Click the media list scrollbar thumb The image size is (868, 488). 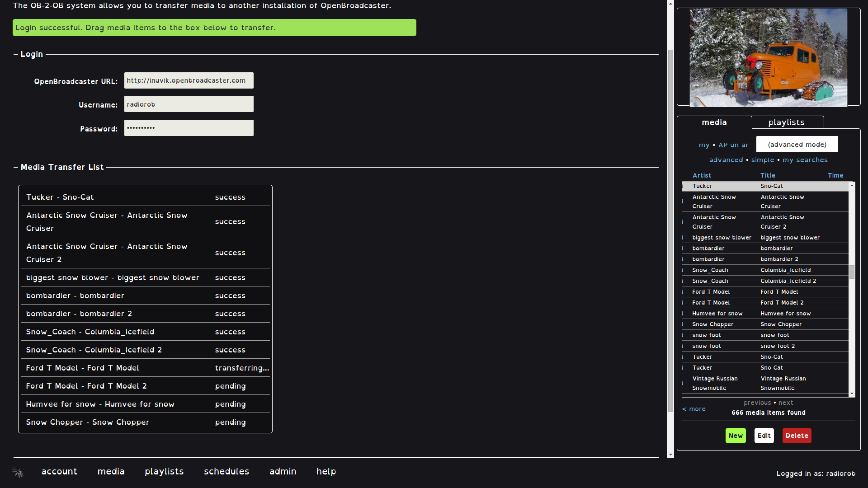pyautogui.click(x=852, y=272)
